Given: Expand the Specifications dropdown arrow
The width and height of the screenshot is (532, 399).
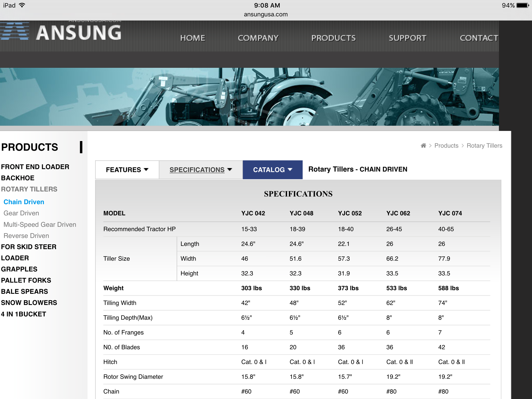Looking at the screenshot, I should 230,169.
